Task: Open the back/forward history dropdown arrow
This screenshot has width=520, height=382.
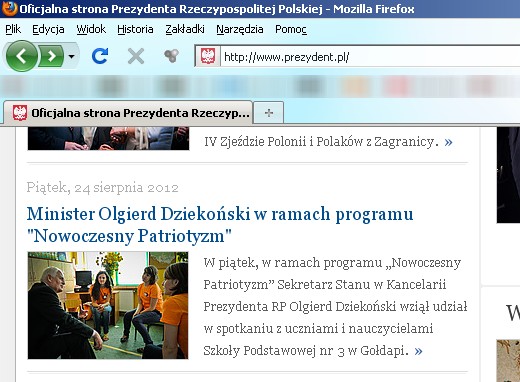Action: coord(71,56)
